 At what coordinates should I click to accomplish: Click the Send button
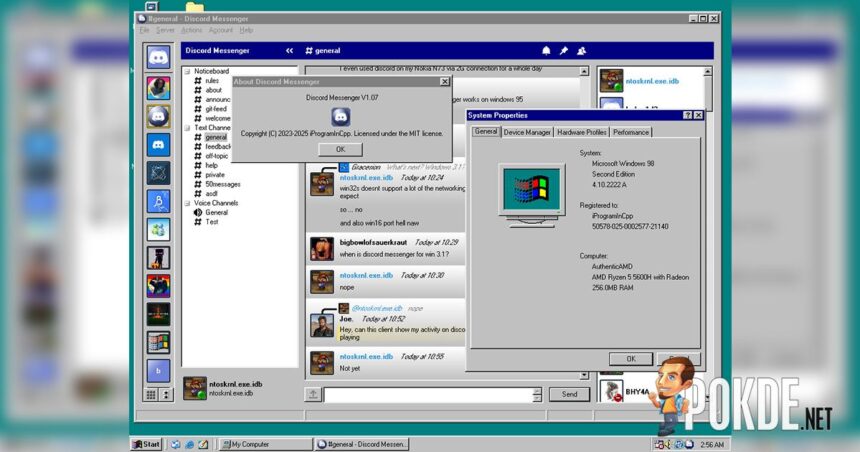(x=569, y=394)
